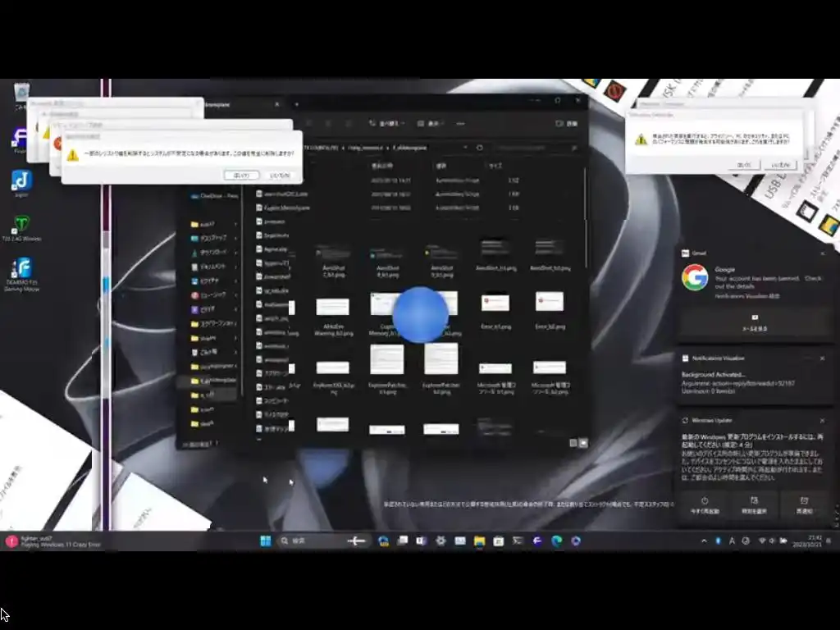The width and height of the screenshot is (840, 630).
Task: Click はい(Y) in the registry delete dialog
Action: coord(242,176)
